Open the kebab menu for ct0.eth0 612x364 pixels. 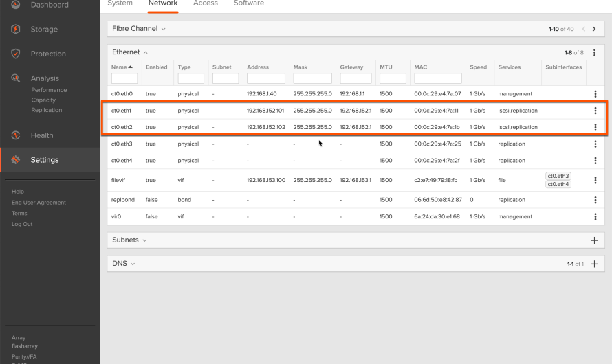(595, 94)
